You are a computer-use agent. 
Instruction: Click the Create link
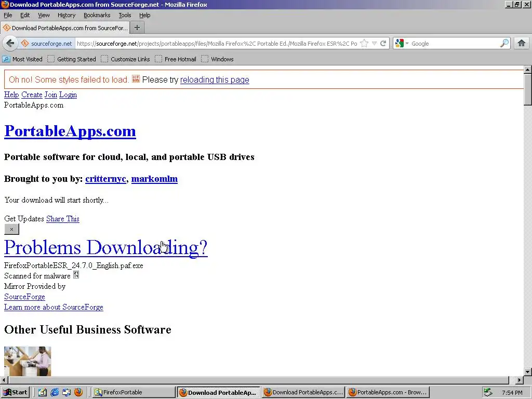click(32, 95)
